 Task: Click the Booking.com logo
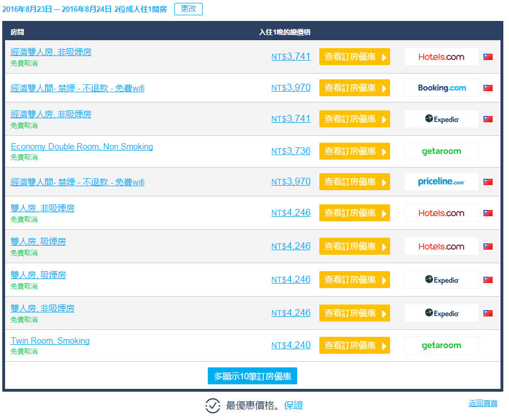(441, 88)
